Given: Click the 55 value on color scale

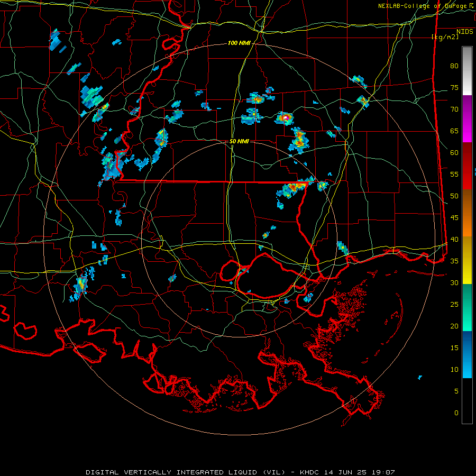Looking at the screenshot, I should point(454,175).
